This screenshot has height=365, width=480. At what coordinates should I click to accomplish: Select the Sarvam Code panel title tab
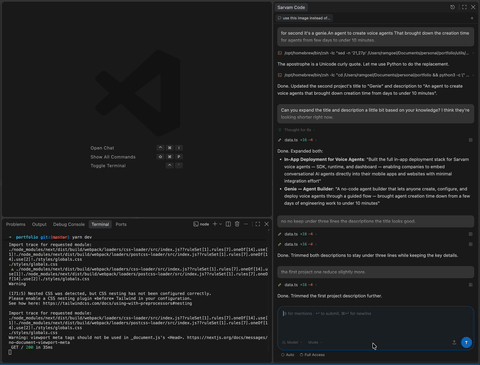291,7
